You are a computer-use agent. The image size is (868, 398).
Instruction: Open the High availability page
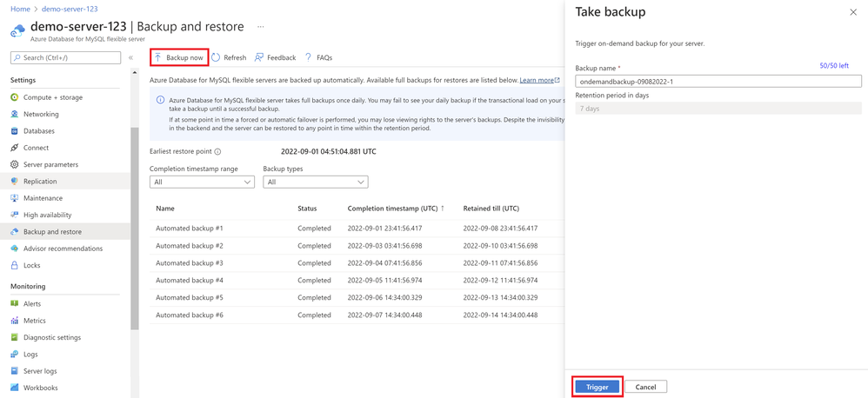pos(48,215)
